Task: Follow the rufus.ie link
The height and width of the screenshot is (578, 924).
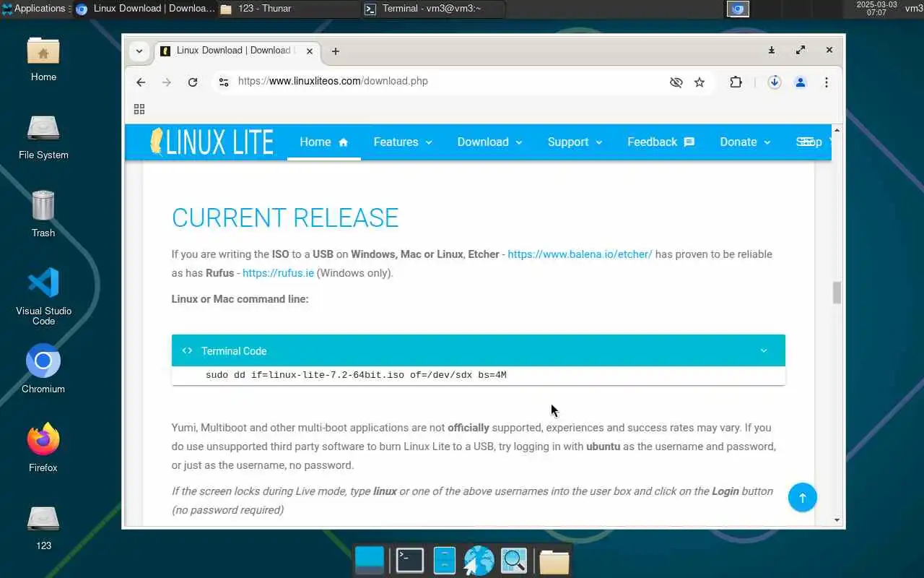Action: 278,273
